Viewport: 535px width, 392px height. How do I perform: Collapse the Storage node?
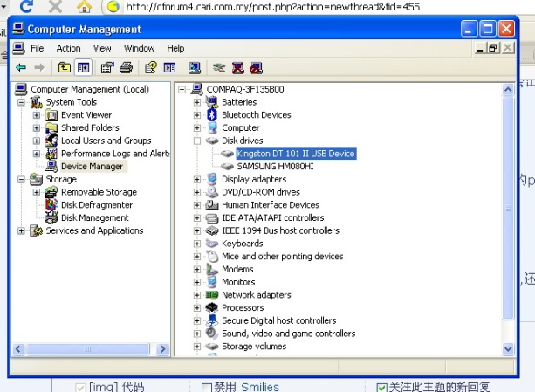point(21,180)
